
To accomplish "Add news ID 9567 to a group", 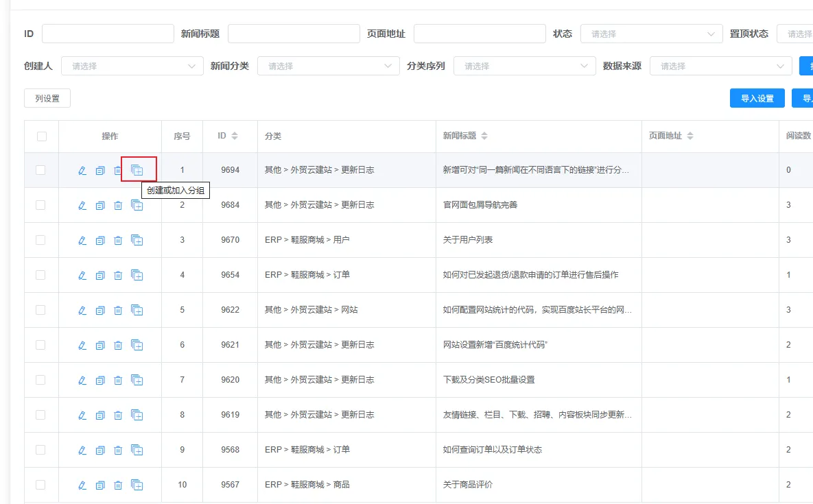I will click(x=137, y=485).
